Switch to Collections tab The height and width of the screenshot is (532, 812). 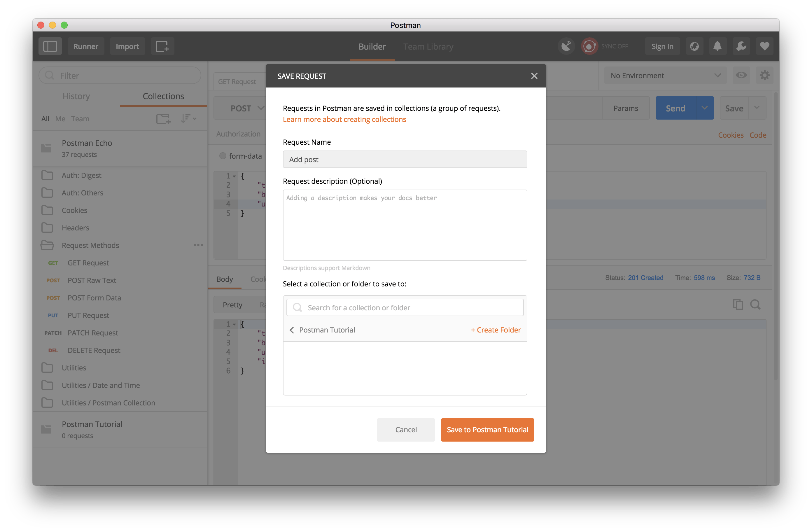163,96
